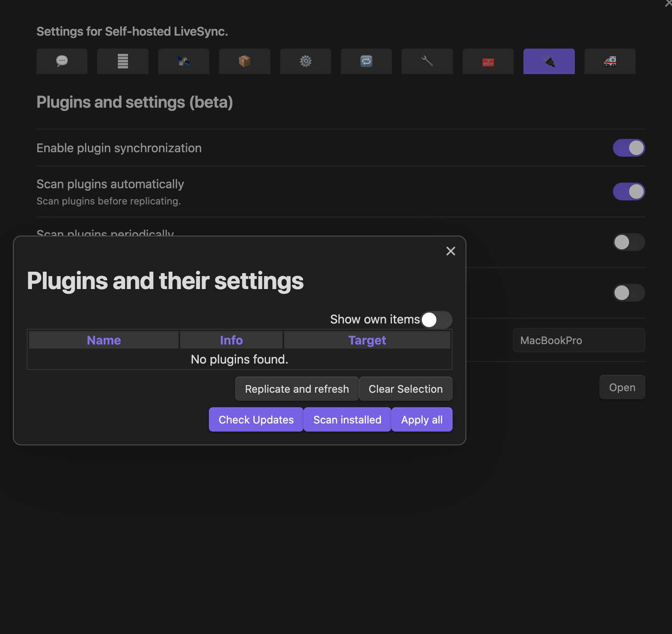Select the list/setup settings icon
Image resolution: width=672 pixels, height=634 pixels.
coord(123,62)
